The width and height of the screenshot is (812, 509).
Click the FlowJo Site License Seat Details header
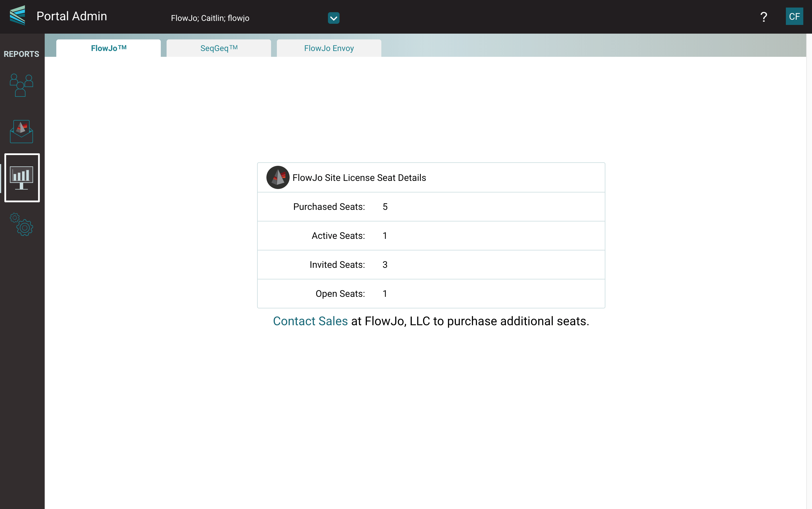tap(359, 178)
